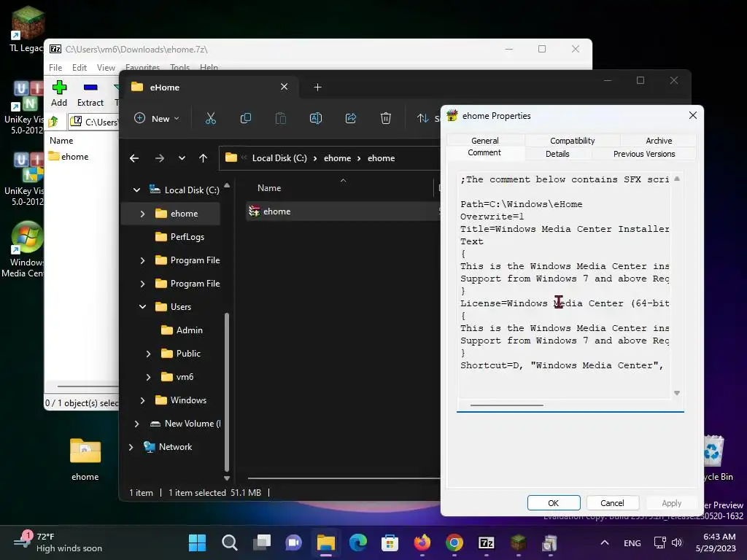Image resolution: width=747 pixels, height=560 pixels.
Task: Open taskbar Search
Action: [x=230, y=542]
